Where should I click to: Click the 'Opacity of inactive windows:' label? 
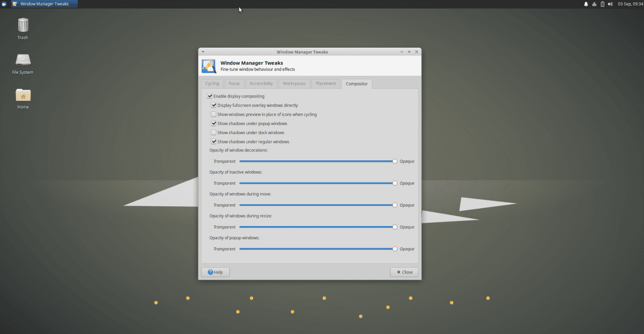235,172
